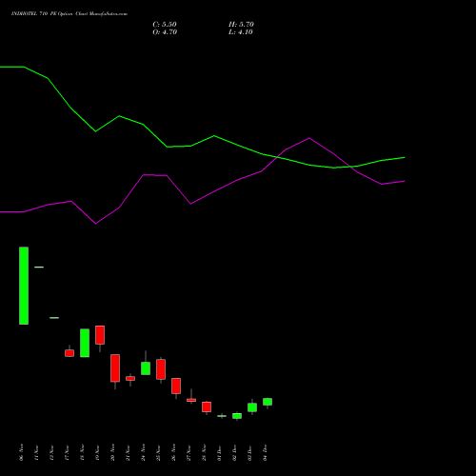Click the 27 Nov date axis label
Screen dimensions: 476x476
[x=188, y=452]
